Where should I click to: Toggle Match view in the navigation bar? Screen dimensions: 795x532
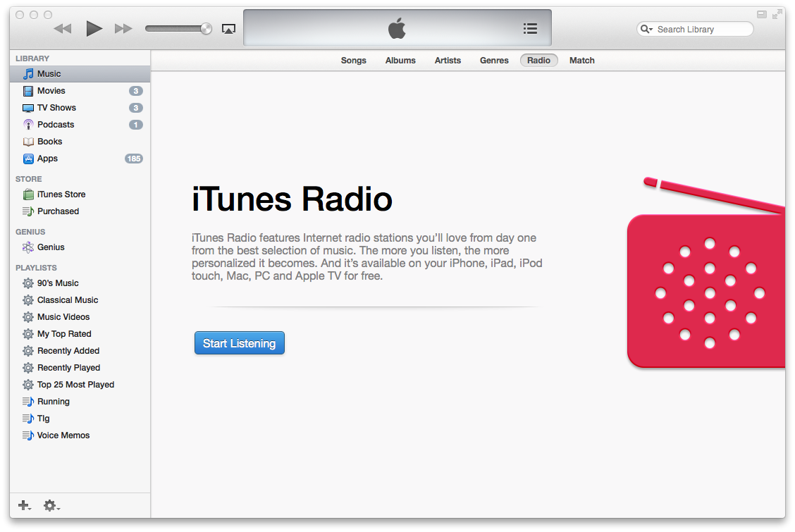point(581,60)
